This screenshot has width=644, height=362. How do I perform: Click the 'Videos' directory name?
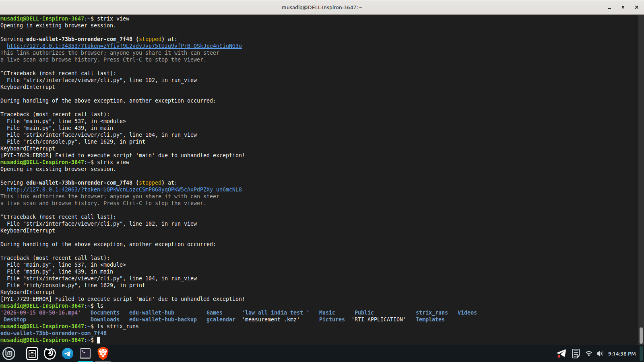(467, 313)
